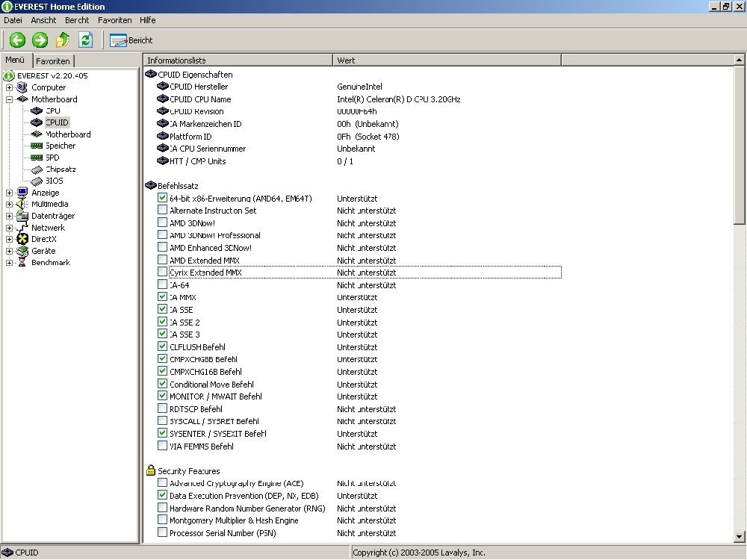Open the Ansicht menu
Viewport: 747px width, 560px height.
tap(43, 20)
